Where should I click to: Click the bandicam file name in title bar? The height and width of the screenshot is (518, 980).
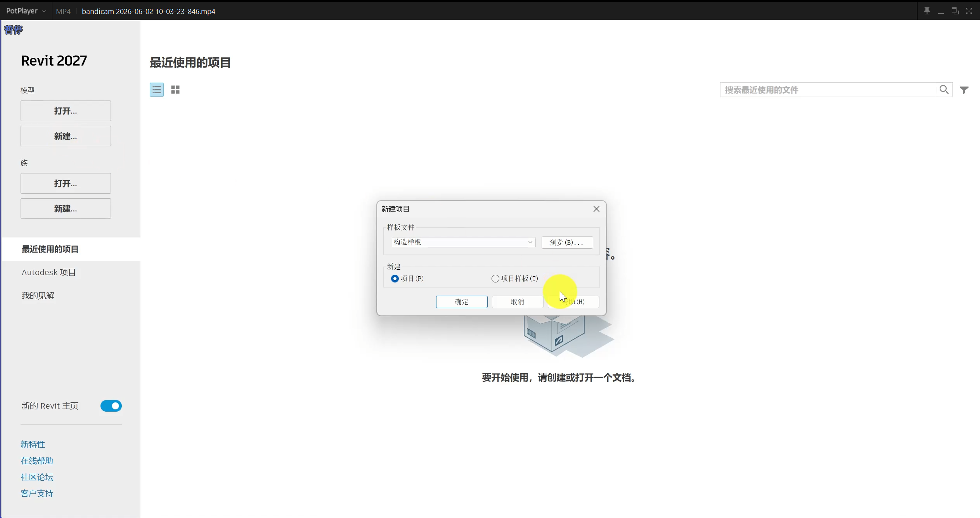click(149, 11)
